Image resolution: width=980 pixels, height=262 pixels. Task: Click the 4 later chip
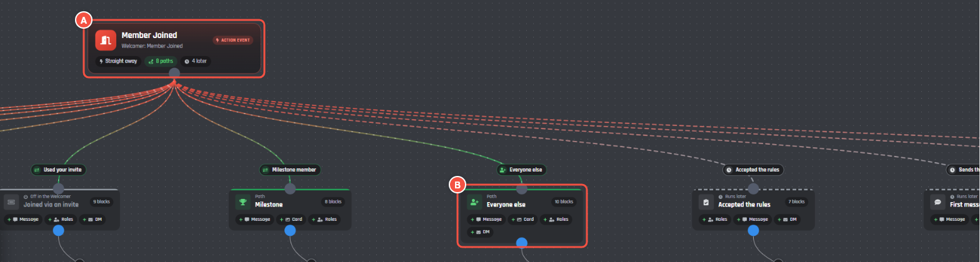pyautogui.click(x=196, y=61)
